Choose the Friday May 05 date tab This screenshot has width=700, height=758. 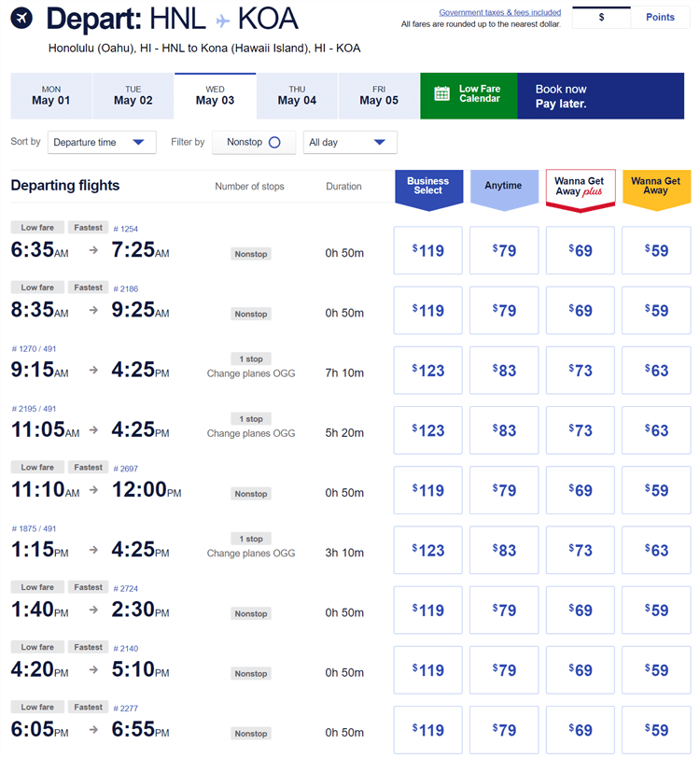[x=379, y=96]
